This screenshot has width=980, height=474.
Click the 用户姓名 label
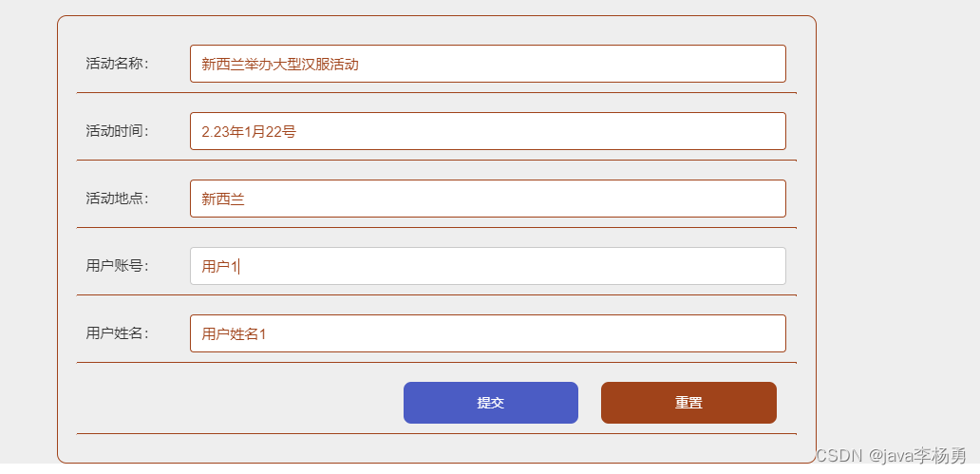(x=117, y=333)
